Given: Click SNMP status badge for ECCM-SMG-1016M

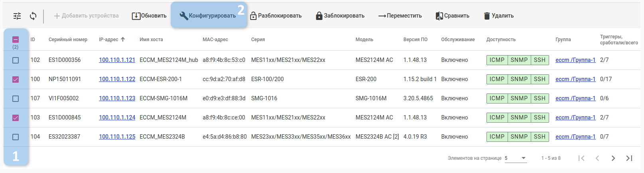Looking at the screenshot, I should [519, 98].
